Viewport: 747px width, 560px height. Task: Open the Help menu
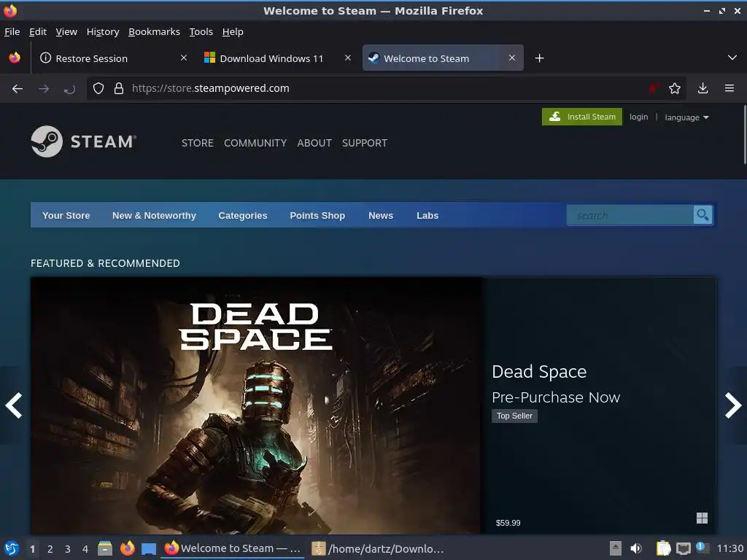coord(233,31)
